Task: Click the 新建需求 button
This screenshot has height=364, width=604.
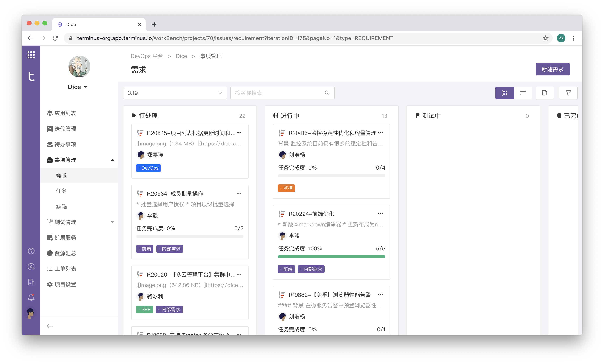Action: (x=552, y=69)
